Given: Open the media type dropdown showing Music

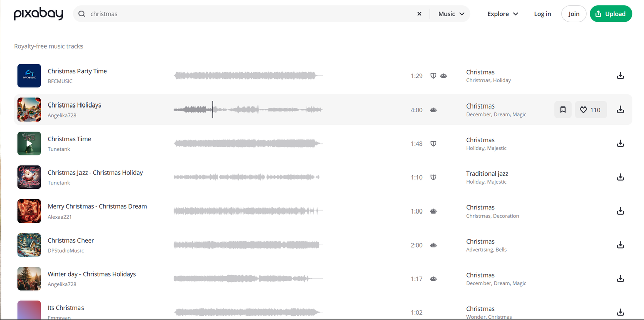Looking at the screenshot, I should click(450, 14).
